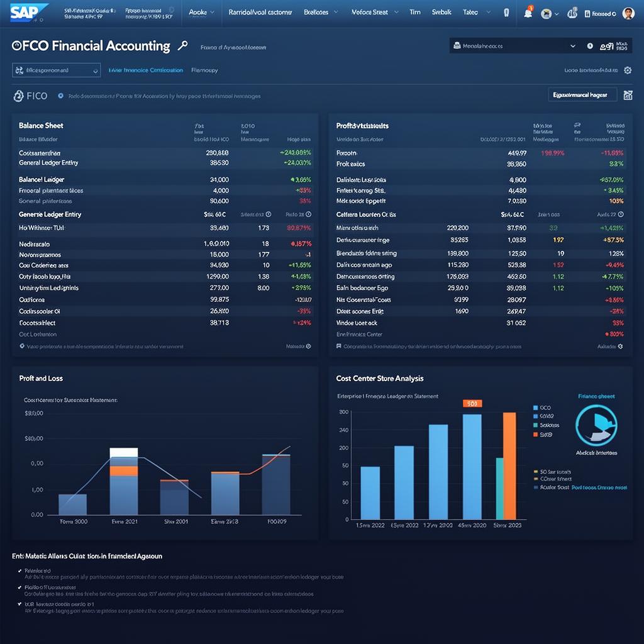Click the tallest blue bar in cost chart

472,467
